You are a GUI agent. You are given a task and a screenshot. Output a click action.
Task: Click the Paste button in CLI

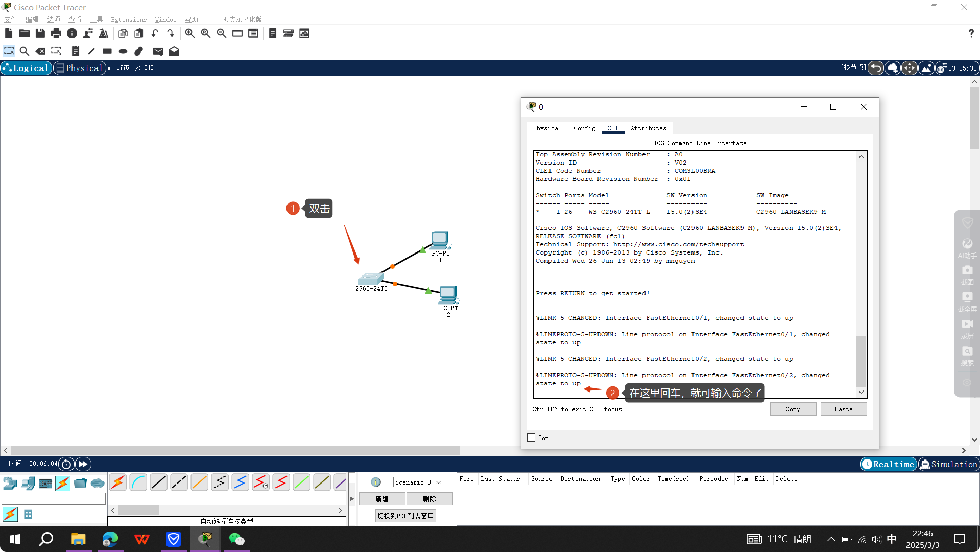(843, 409)
